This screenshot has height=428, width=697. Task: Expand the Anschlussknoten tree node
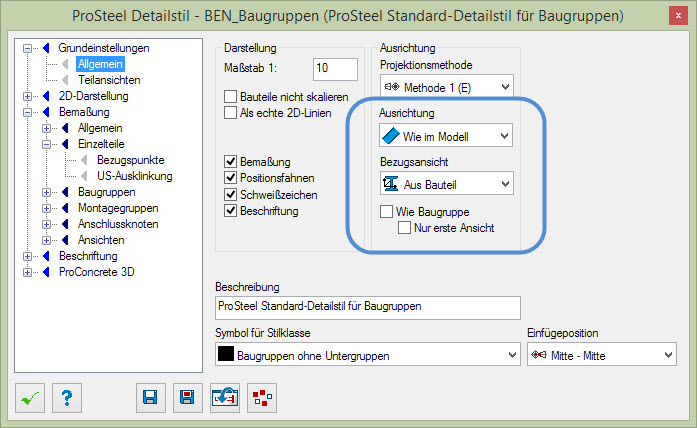point(46,224)
